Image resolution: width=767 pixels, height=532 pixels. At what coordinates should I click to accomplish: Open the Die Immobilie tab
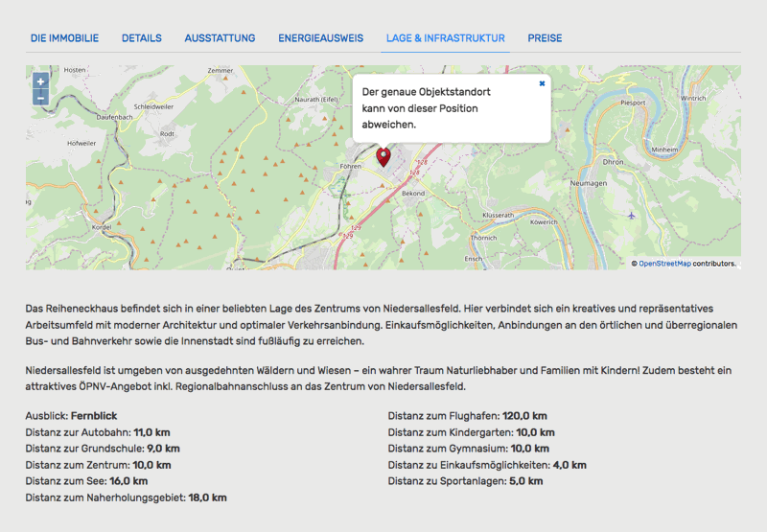(x=64, y=38)
